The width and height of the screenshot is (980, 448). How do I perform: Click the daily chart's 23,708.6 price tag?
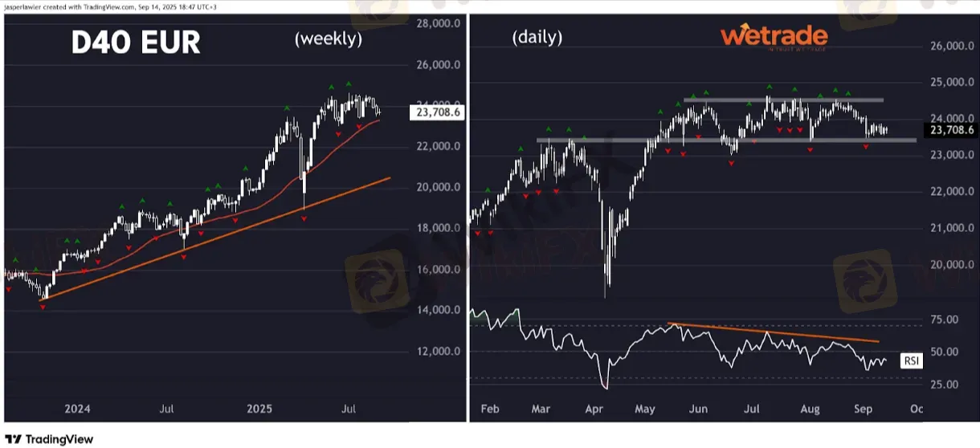pos(951,129)
